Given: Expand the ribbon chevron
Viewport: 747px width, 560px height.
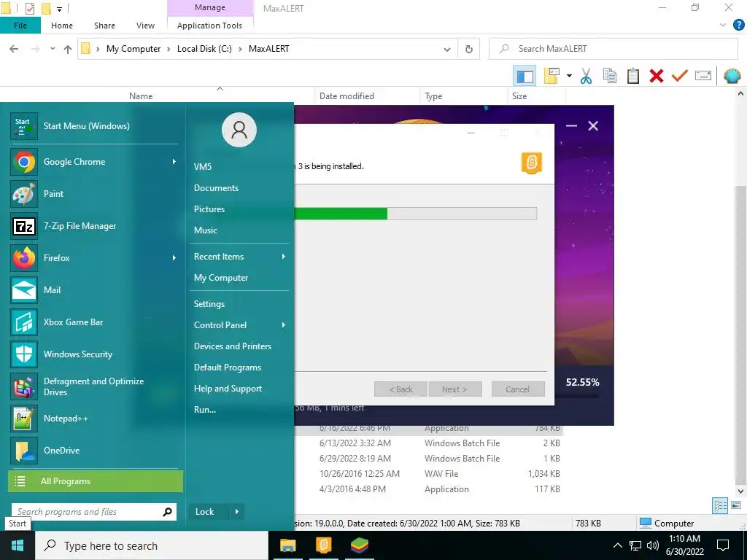Looking at the screenshot, I should 723,26.
